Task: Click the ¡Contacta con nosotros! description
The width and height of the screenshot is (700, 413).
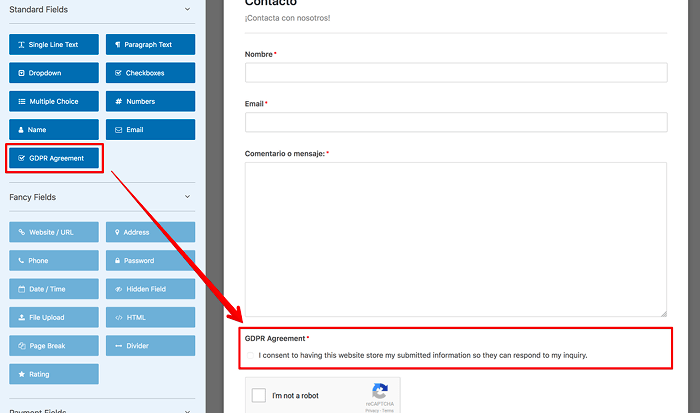Action: pos(288,18)
